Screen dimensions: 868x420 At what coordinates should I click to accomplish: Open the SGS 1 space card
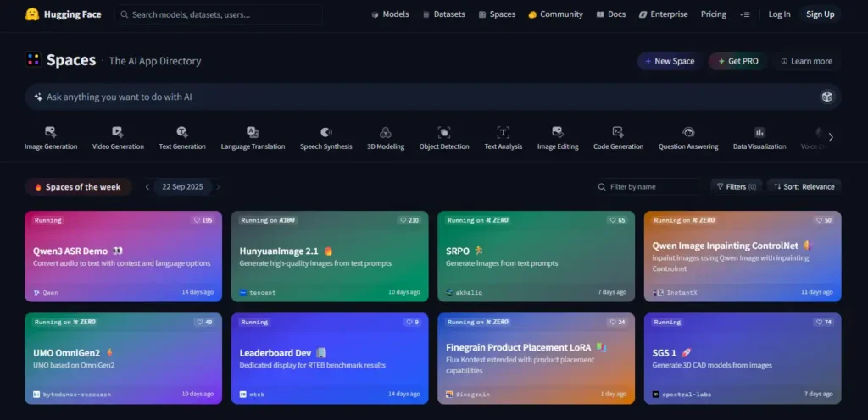(743, 359)
